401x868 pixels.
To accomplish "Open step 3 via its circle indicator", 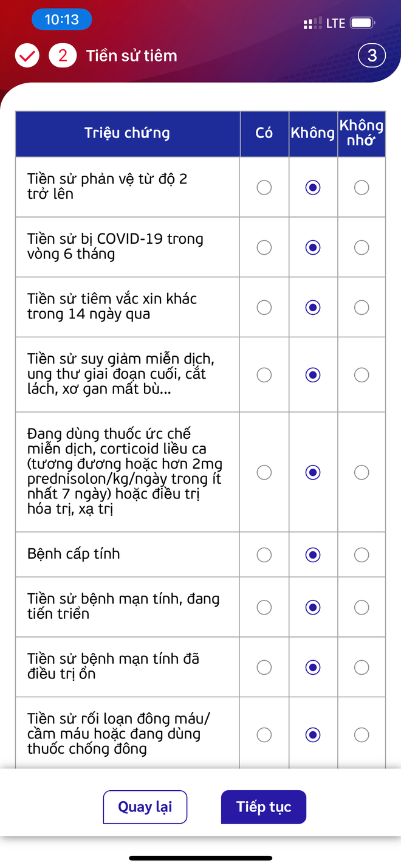I will (371, 55).
